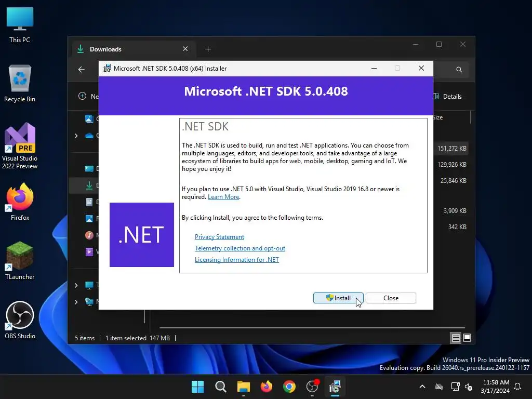This screenshot has width=532, height=399.
Task: Open the network status tray icon
Action: pyautogui.click(x=455, y=387)
